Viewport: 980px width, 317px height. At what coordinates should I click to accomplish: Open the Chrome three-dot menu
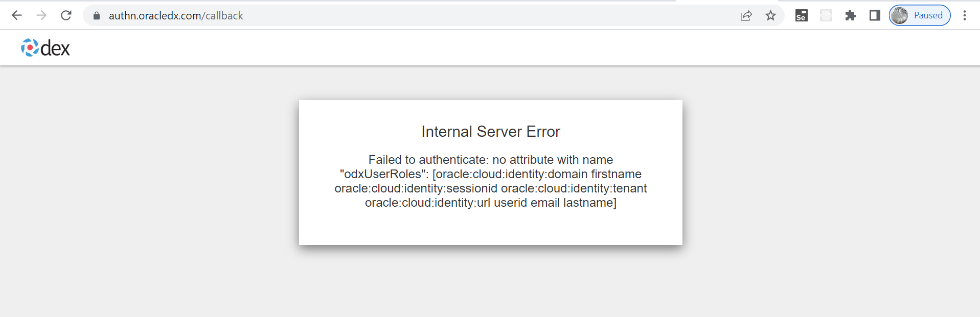[x=965, y=16]
